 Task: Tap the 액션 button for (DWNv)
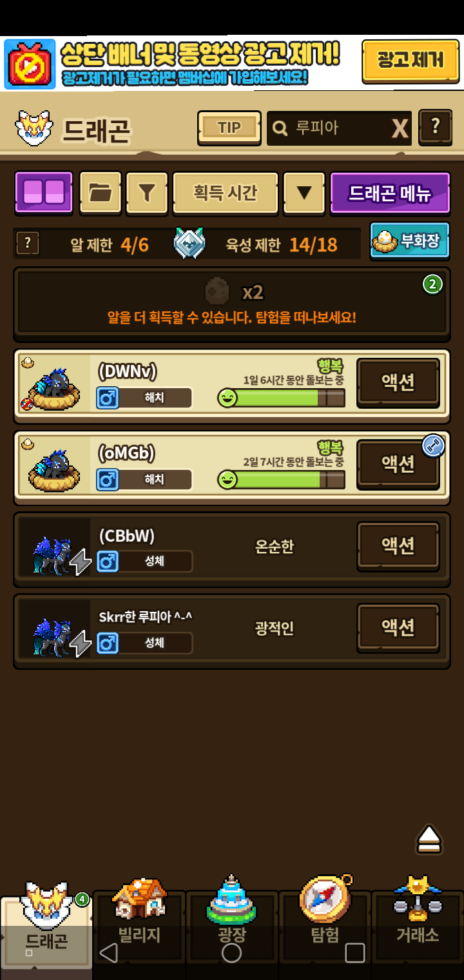[399, 382]
